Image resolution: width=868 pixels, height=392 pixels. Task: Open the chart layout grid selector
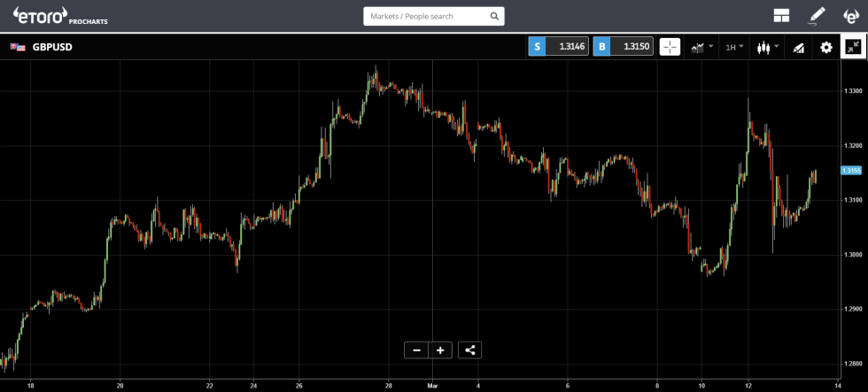[781, 15]
